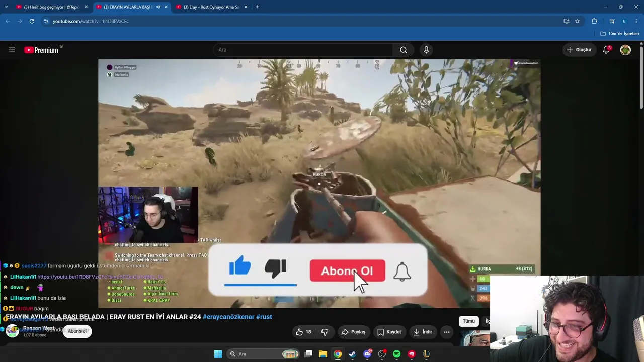
Task: Switch to the ERAYIN AYILARLA BAŞI tab
Action: (131, 7)
